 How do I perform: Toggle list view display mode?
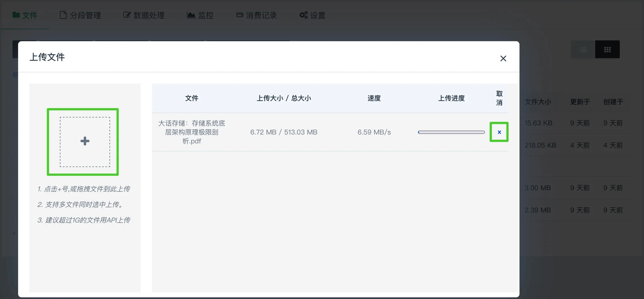(583, 49)
